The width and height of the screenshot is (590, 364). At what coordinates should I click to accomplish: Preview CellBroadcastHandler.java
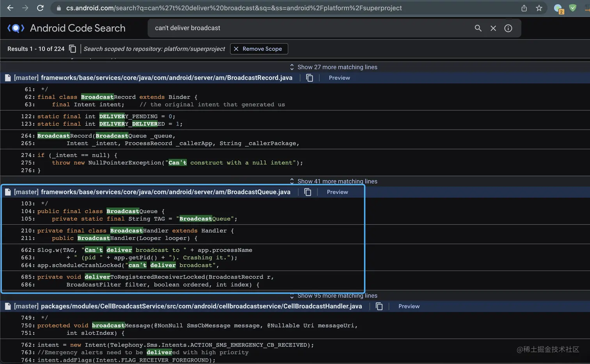pos(409,306)
